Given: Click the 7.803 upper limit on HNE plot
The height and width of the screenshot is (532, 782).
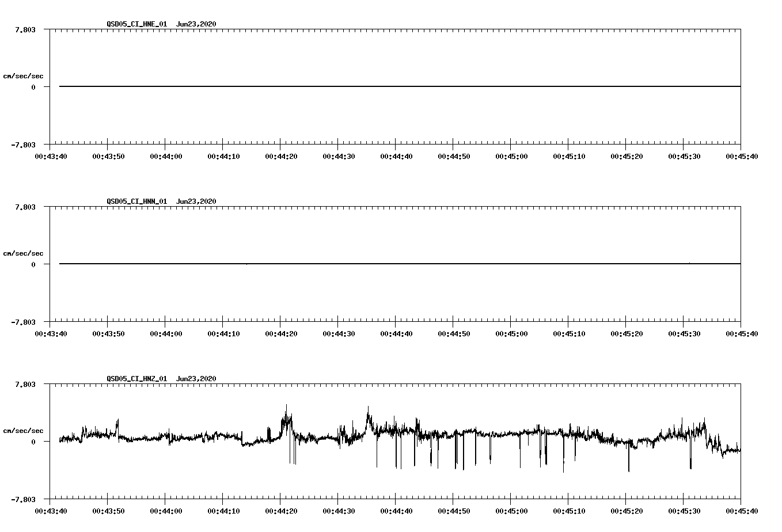Looking at the screenshot, I should (25, 29).
